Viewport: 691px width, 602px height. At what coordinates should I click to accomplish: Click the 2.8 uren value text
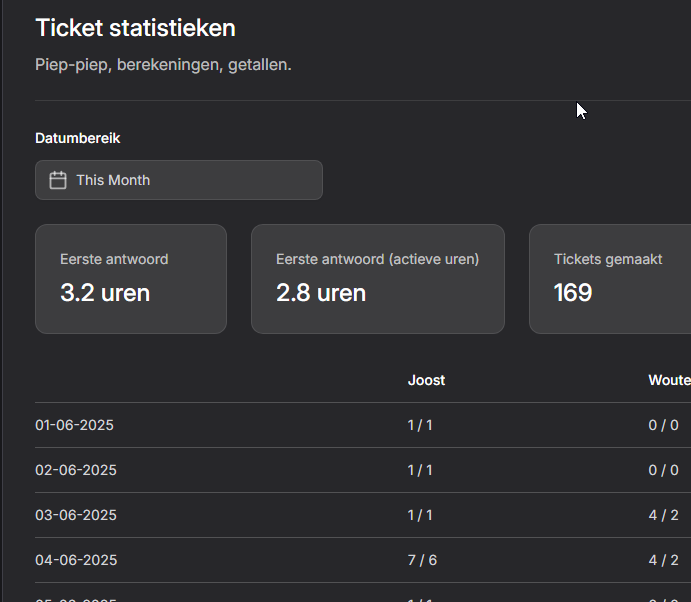[321, 293]
